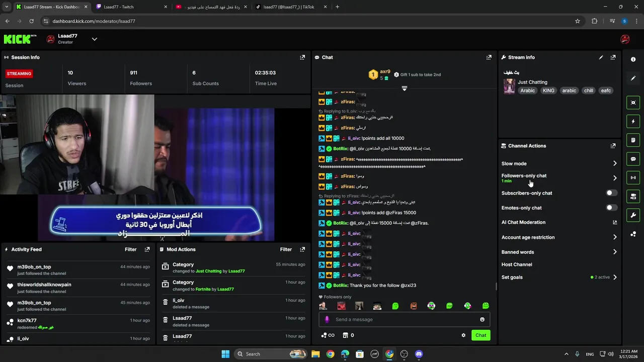Open Mod Actions Filter

coord(286,249)
